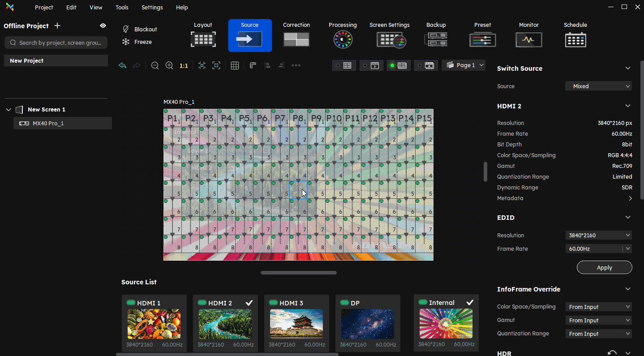
Task: Select the fourth layout mode radio button
Action: click(x=420, y=65)
